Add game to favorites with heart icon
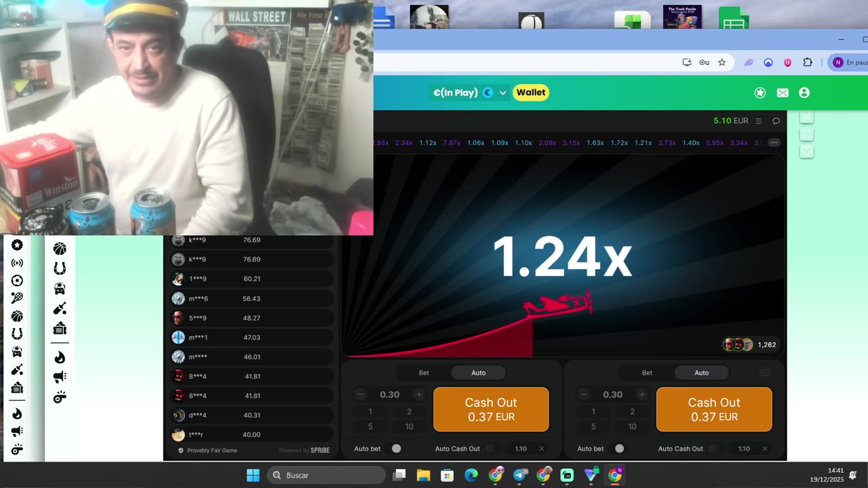 (806, 152)
